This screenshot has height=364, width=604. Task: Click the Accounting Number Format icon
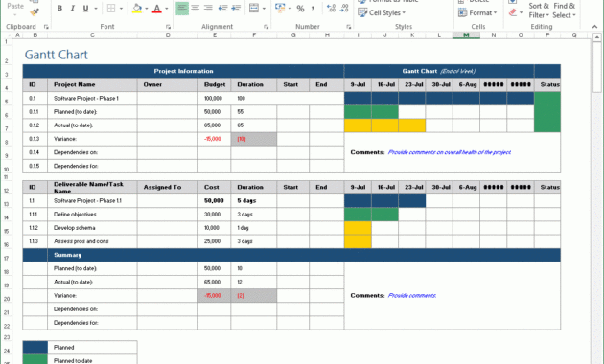[x=280, y=8]
